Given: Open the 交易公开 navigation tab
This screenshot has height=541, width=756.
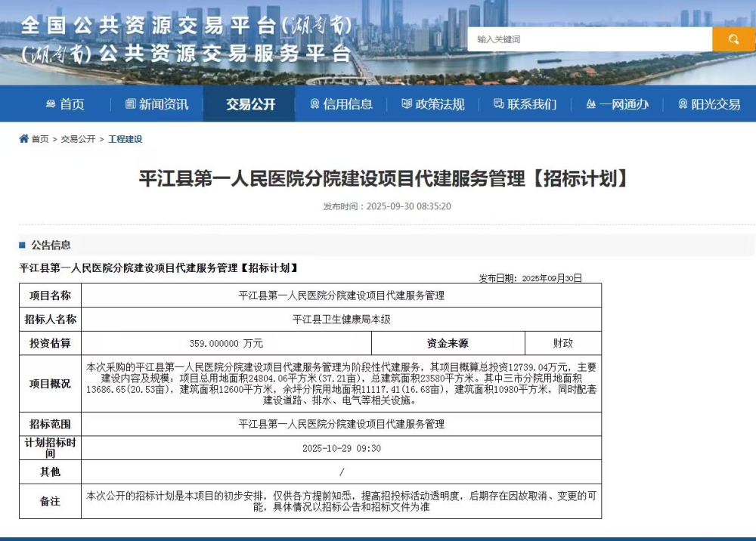Looking at the screenshot, I should (x=250, y=104).
